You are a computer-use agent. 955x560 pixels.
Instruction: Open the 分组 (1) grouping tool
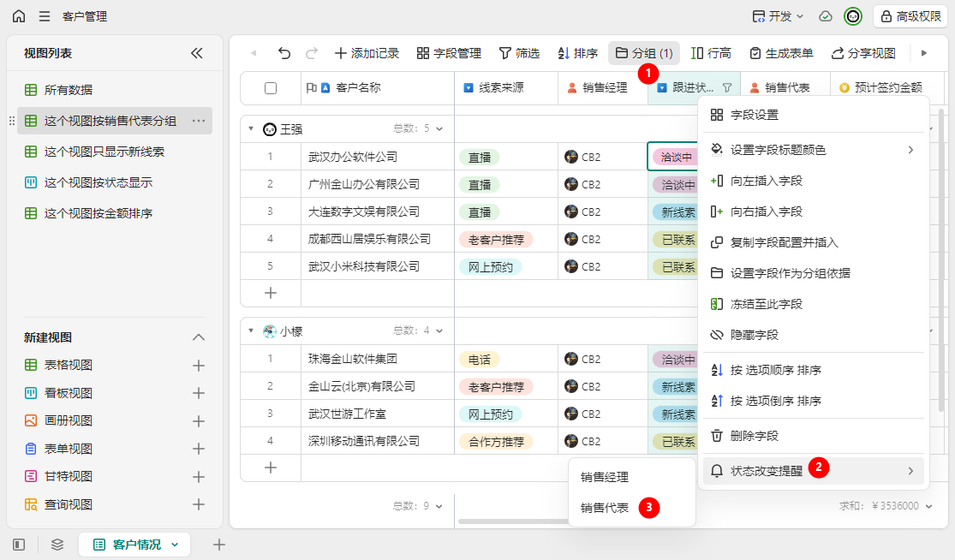click(644, 54)
